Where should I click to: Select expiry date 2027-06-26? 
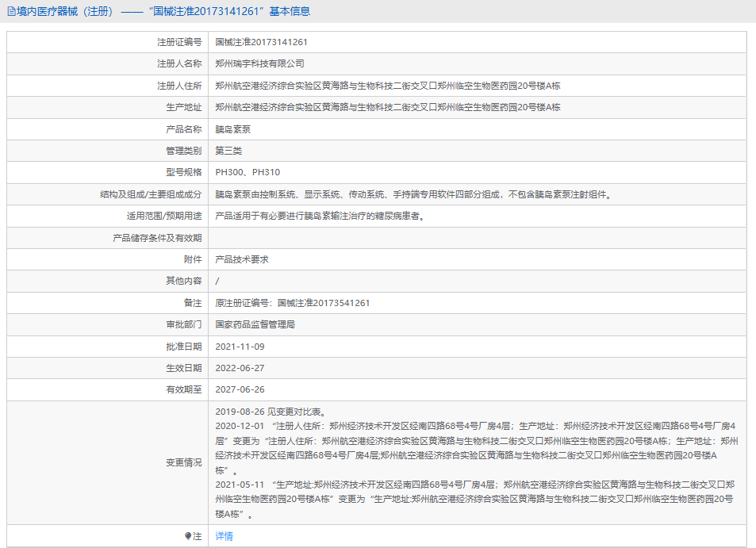(x=240, y=389)
